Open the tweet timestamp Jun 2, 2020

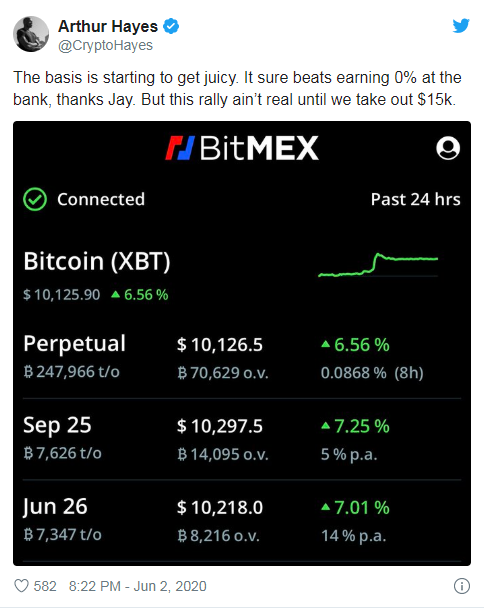coord(137,586)
